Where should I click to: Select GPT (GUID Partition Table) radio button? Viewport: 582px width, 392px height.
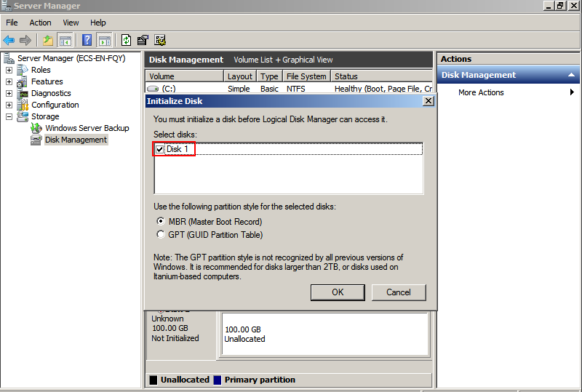pyautogui.click(x=160, y=234)
